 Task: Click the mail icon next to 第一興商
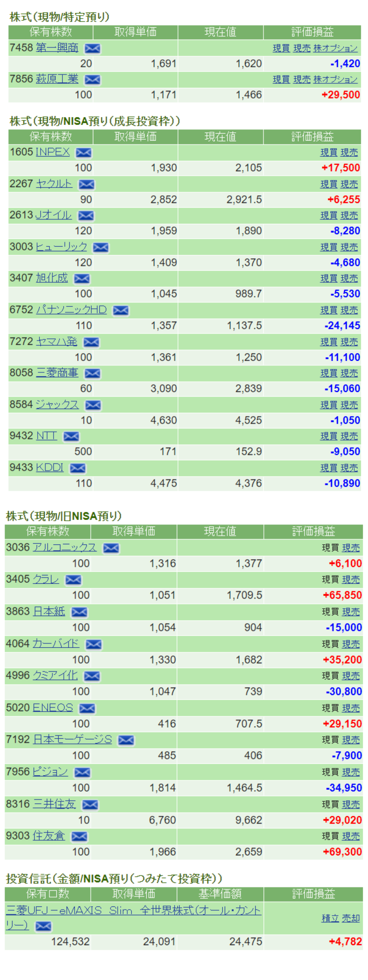(92, 48)
